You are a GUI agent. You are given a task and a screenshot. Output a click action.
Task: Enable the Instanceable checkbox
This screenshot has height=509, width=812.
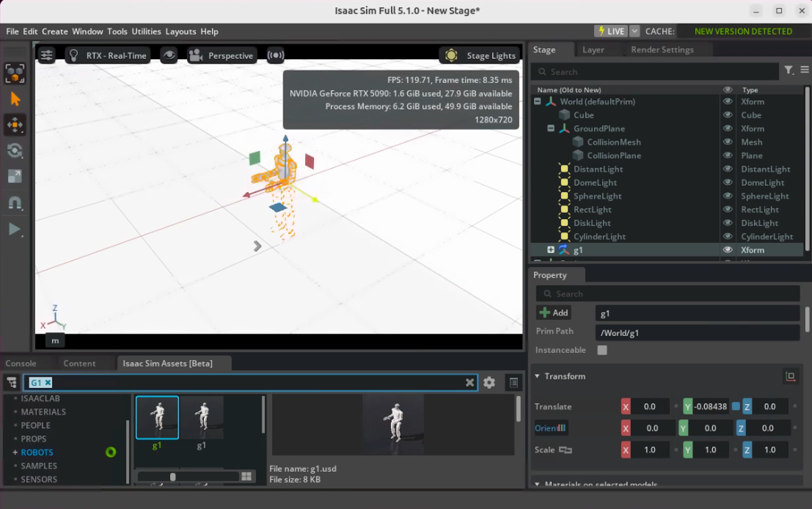pyautogui.click(x=602, y=350)
